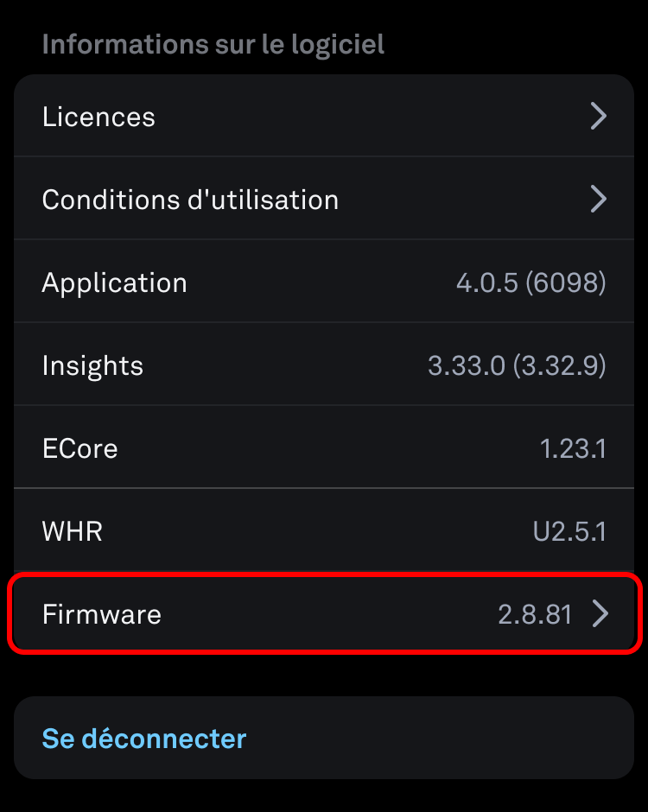Select the Conditions d'utilisation label
This screenshot has height=812, width=648.
190,200
